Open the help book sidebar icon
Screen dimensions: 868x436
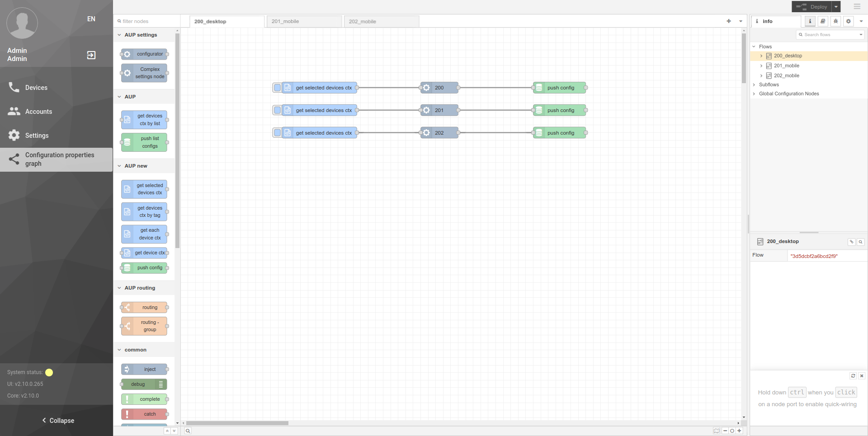click(x=823, y=21)
